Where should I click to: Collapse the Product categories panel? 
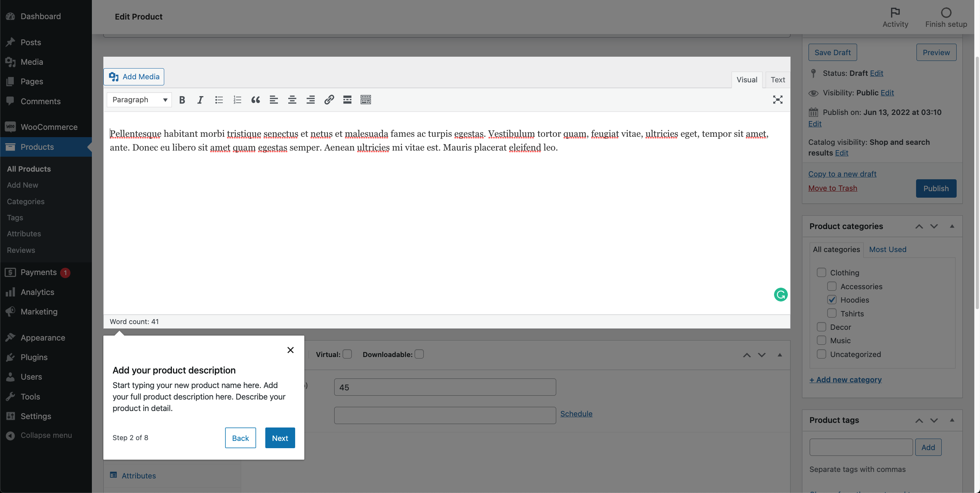952,226
